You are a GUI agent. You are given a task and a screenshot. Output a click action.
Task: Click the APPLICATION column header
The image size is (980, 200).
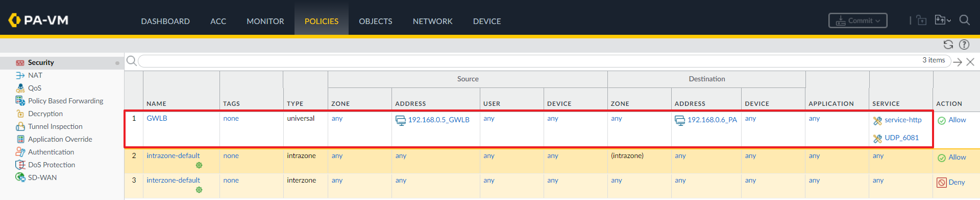coord(831,103)
